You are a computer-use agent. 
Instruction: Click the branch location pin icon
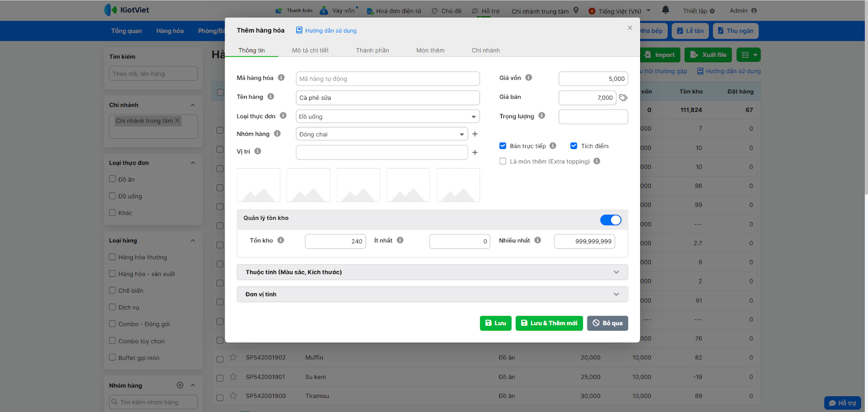(x=576, y=10)
